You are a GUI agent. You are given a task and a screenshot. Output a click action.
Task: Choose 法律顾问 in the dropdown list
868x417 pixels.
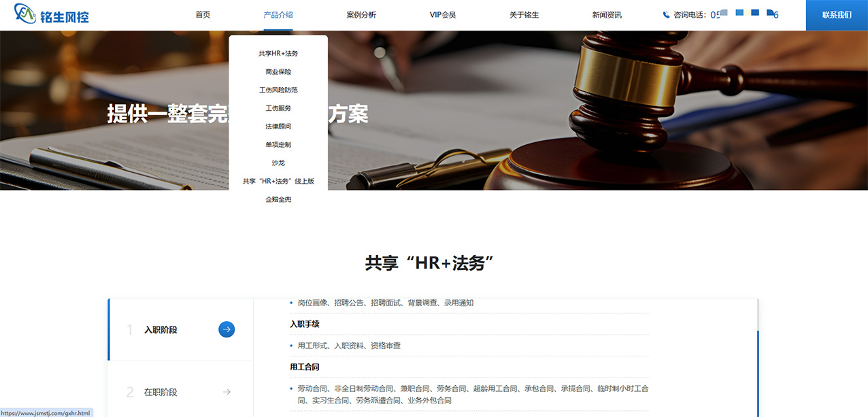tap(278, 127)
